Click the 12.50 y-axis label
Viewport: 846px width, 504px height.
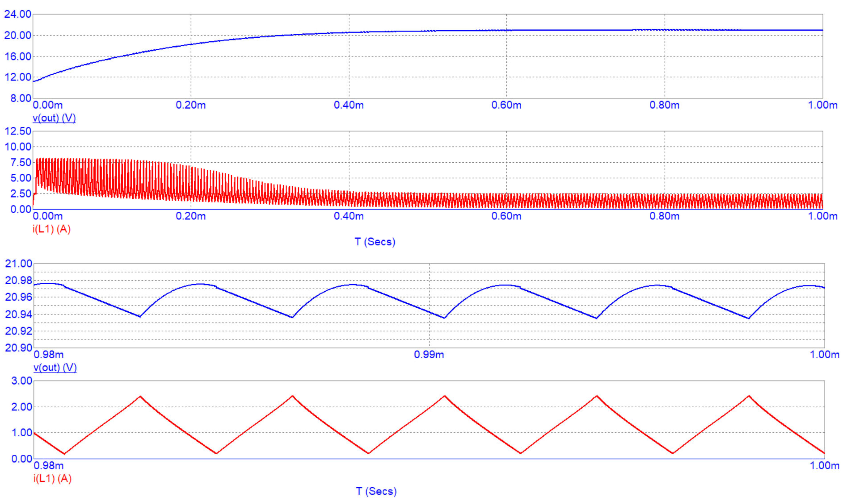click(x=18, y=131)
